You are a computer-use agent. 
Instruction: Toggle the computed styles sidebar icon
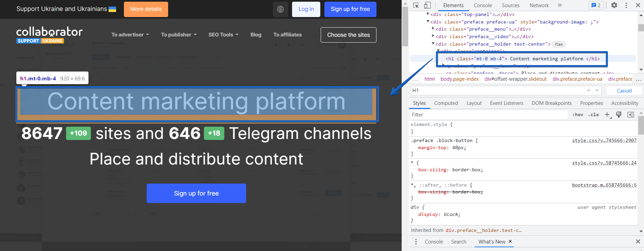(x=631, y=115)
